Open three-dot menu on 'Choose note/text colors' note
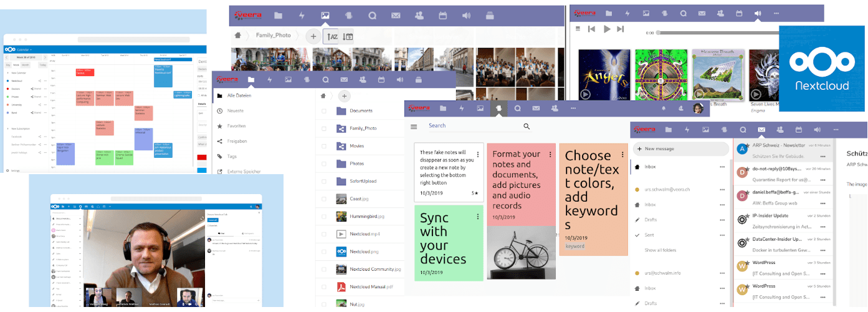Screen dimensions: 868x312 coord(622,154)
